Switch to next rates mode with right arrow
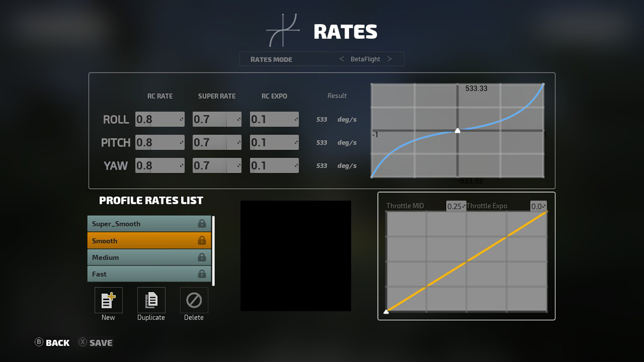Image resolution: width=644 pixels, height=362 pixels. [x=390, y=59]
